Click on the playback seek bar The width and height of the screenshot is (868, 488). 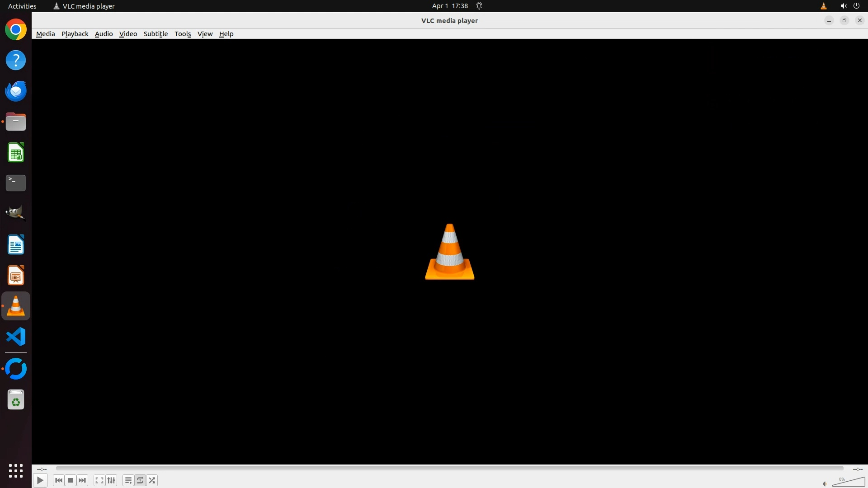pos(449,469)
